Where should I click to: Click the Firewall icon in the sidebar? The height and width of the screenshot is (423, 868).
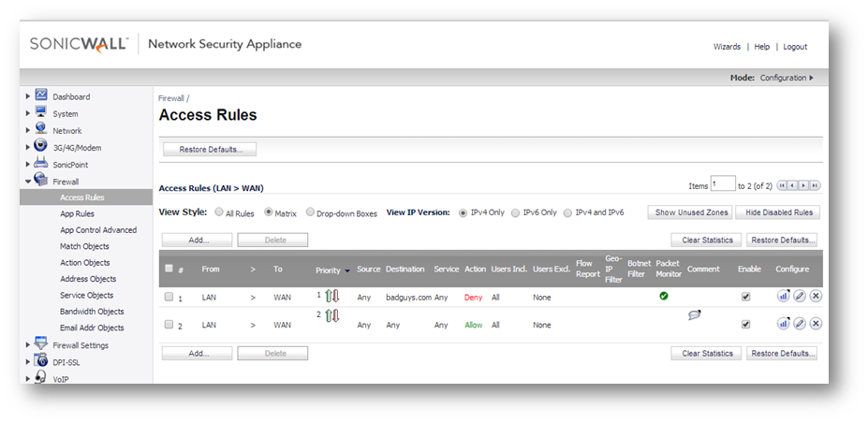[41, 181]
